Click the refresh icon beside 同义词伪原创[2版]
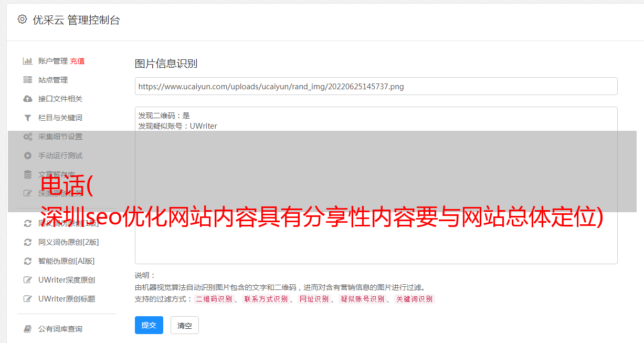The width and height of the screenshot is (644, 343). [28, 242]
